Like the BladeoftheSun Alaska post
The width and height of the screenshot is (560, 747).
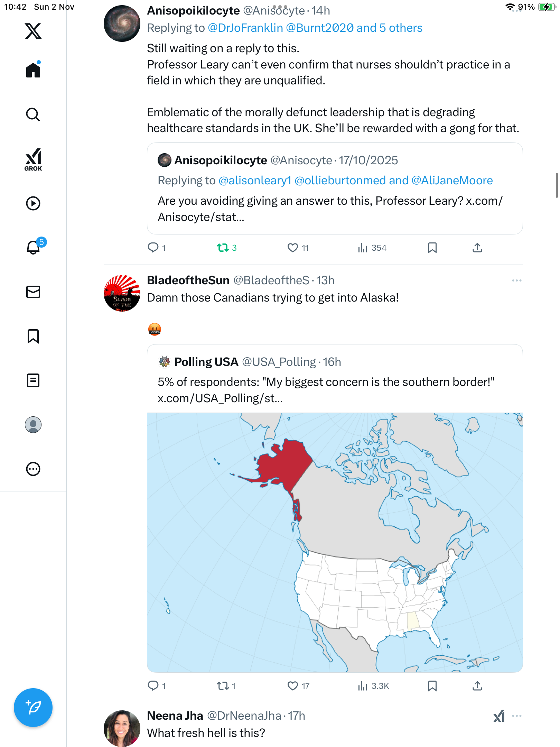[x=293, y=685]
